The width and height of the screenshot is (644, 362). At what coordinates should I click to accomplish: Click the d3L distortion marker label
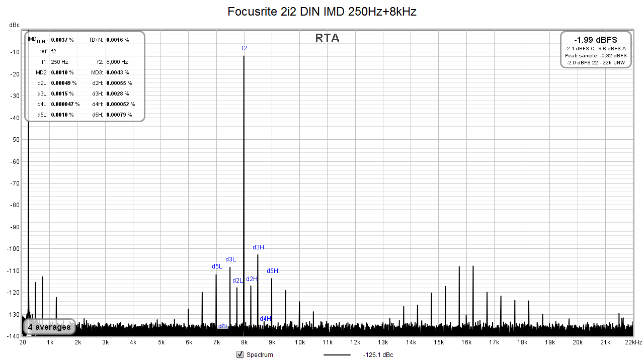[x=230, y=259]
